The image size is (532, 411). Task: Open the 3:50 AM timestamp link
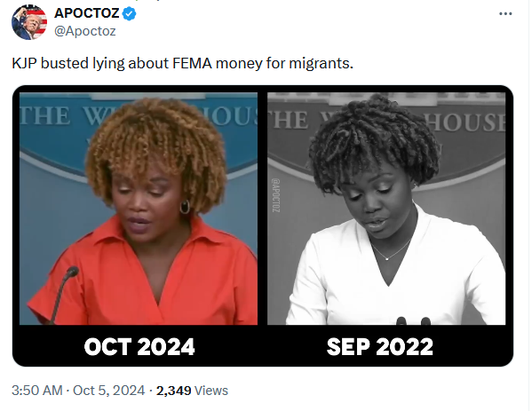click(x=37, y=391)
